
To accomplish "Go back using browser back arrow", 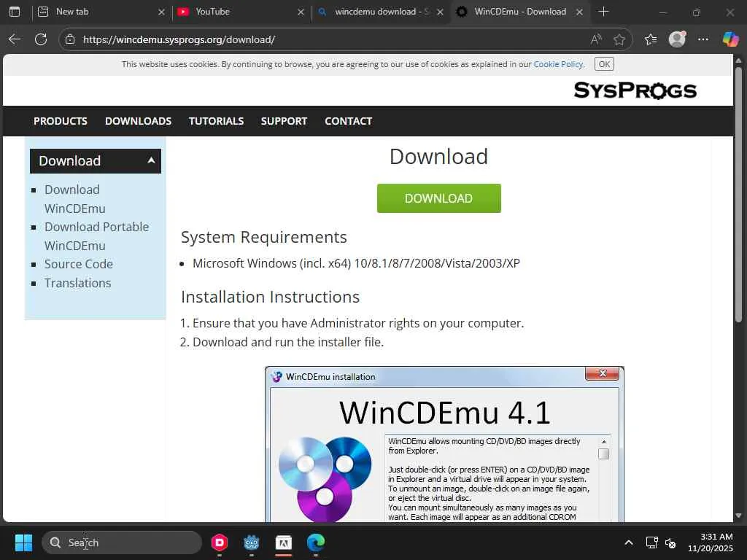I will [15, 39].
